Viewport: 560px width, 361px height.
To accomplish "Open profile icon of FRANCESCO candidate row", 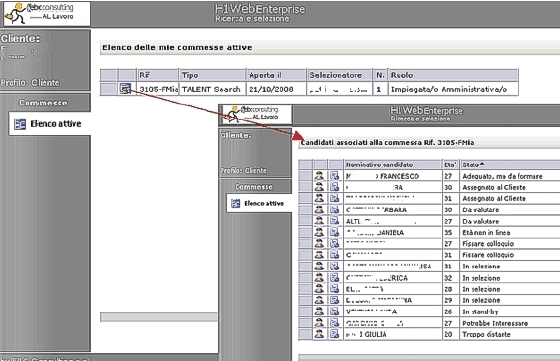I will (x=319, y=175).
